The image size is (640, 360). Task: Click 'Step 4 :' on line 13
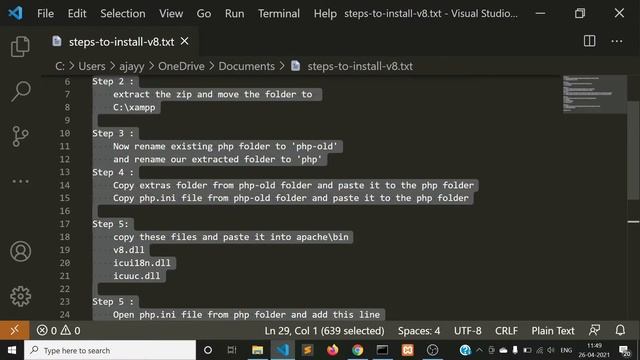click(113, 172)
